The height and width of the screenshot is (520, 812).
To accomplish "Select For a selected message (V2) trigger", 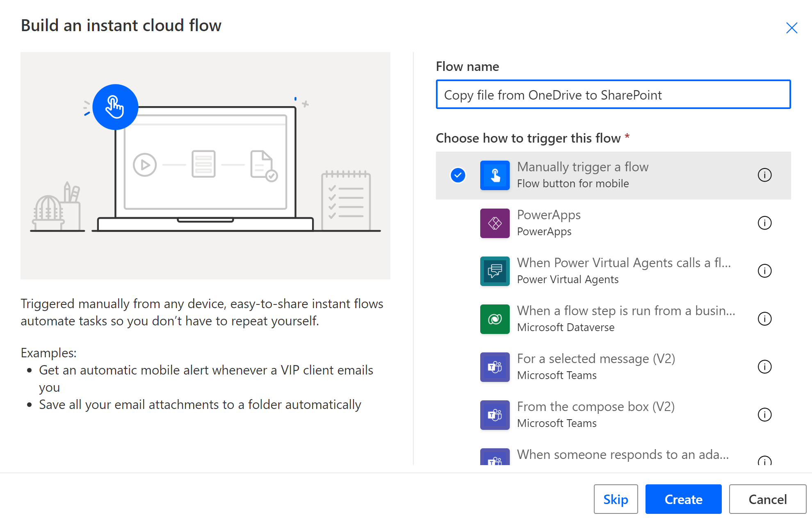I will [x=613, y=367].
